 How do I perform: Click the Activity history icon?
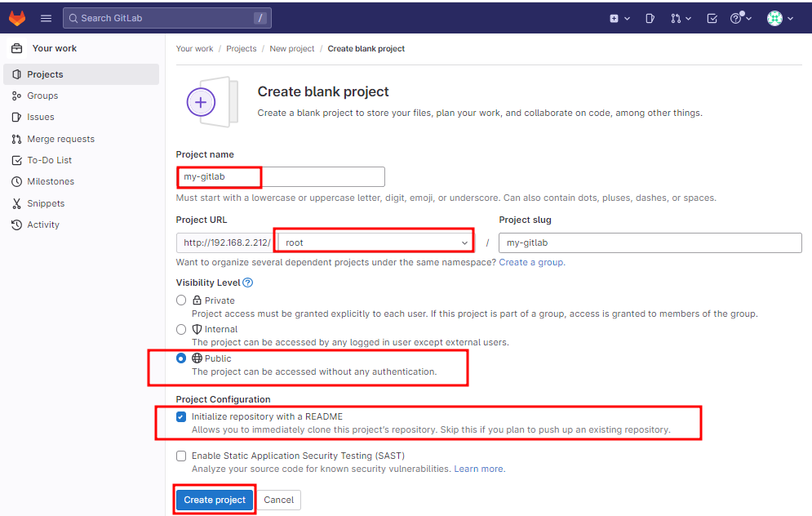[16, 225]
